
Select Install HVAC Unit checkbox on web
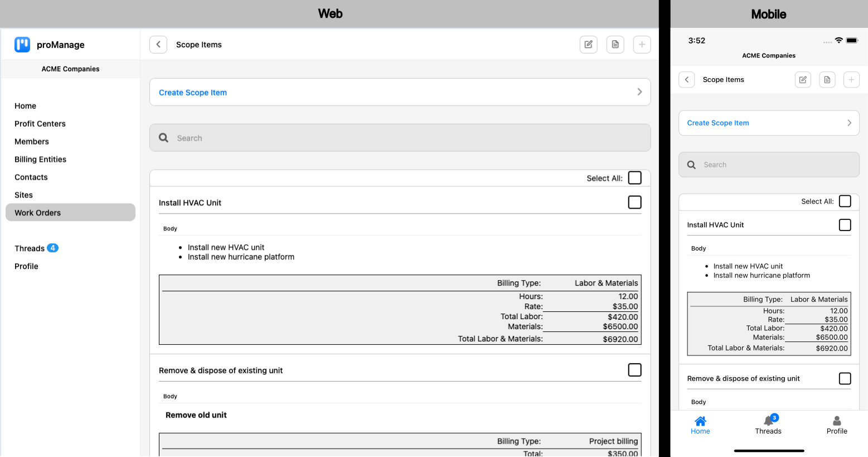(634, 203)
